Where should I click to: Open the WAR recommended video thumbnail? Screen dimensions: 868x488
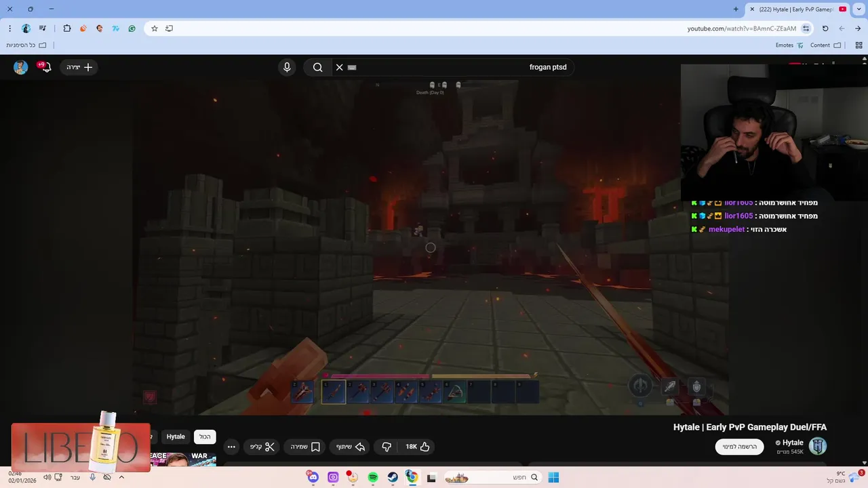click(x=183, y=459)
